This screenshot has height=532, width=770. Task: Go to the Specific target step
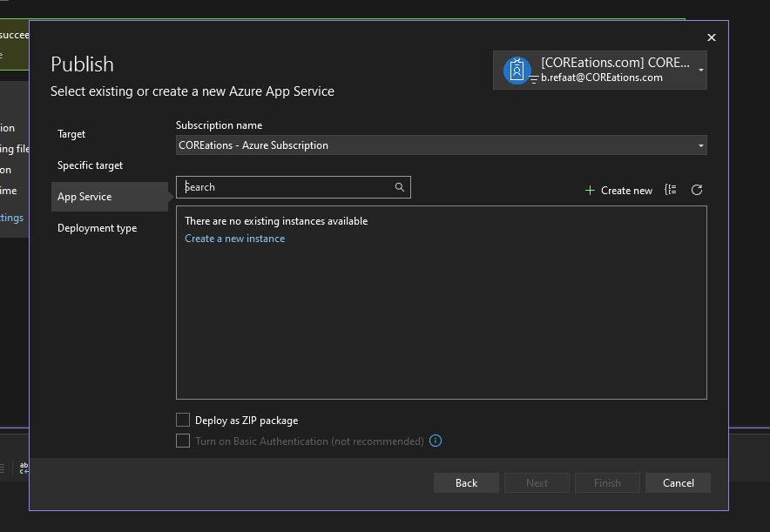pos(90,165)
